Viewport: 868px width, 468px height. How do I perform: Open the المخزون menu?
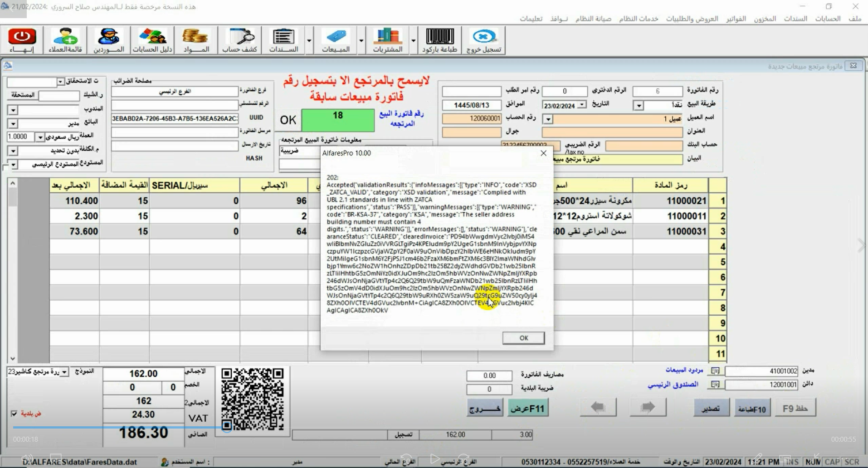click(x=765, y=19)
